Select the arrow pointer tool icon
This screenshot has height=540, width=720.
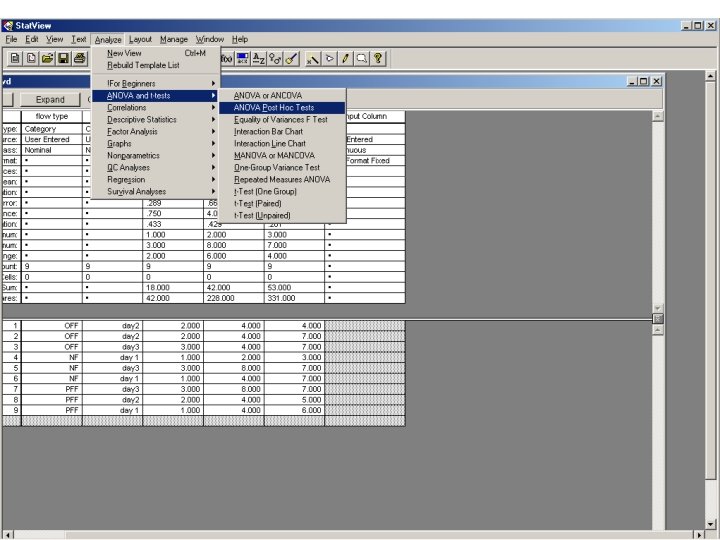tap(329, 58)
